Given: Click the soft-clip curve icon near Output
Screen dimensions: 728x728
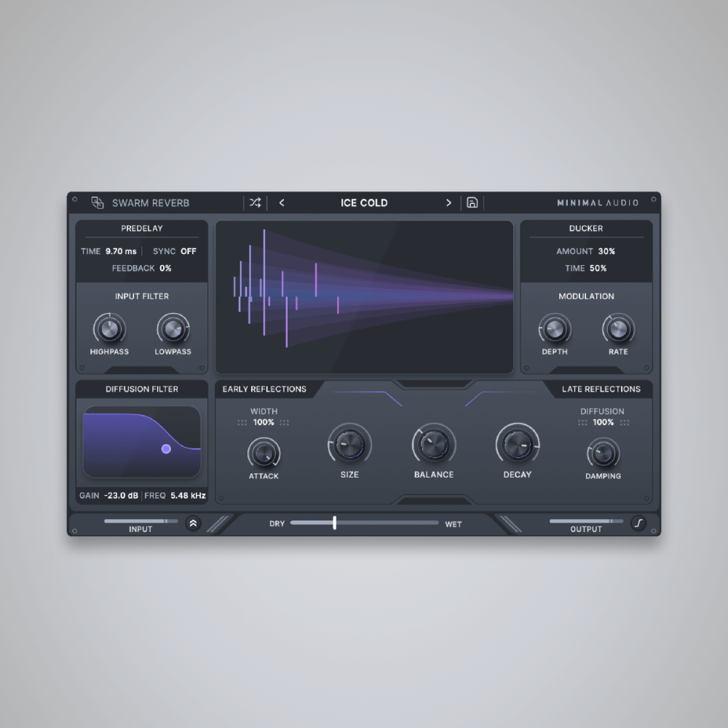Looking at the screenshot, I should [638, 523].
